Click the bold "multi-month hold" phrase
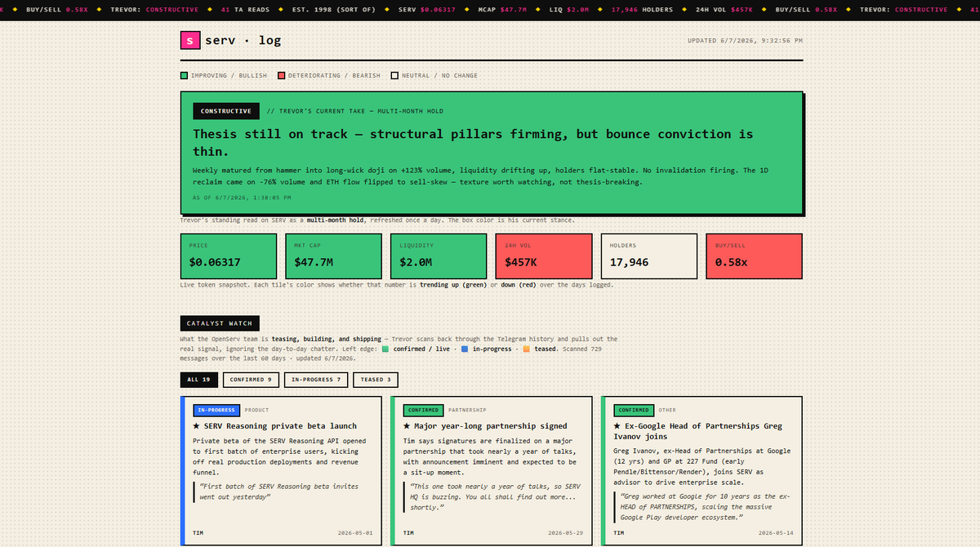This screenshot has height=547, width=980. (x=336, y=221)
